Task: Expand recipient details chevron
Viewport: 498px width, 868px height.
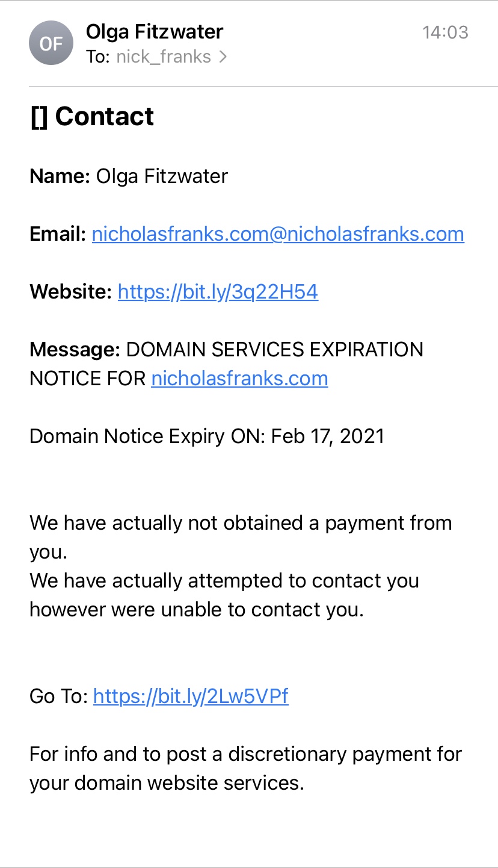Action: click(x=223, y=57)
